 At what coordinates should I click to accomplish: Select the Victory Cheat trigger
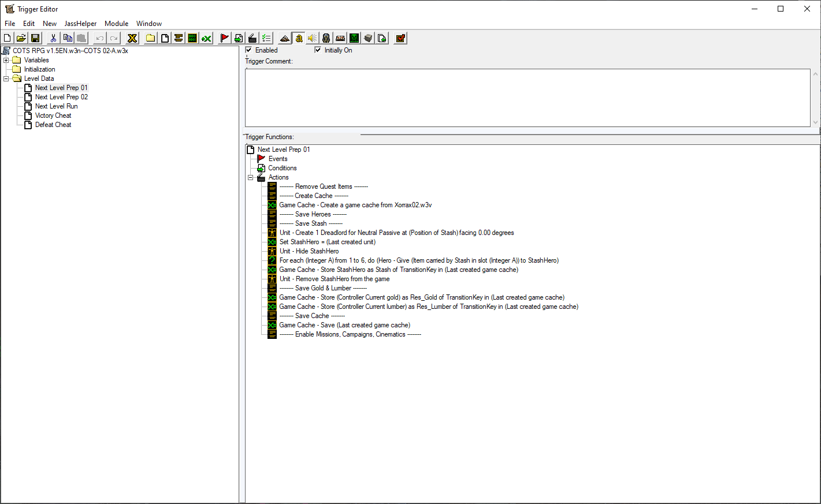53,115
